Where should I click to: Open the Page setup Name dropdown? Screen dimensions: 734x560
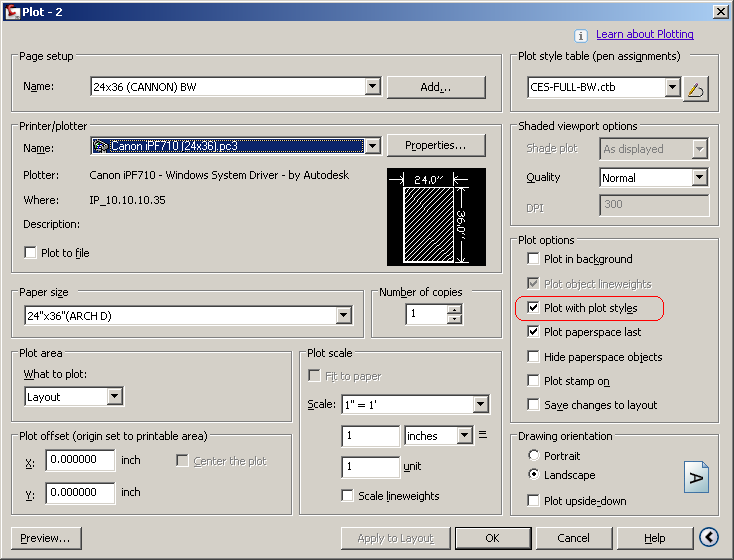(373, 86)
